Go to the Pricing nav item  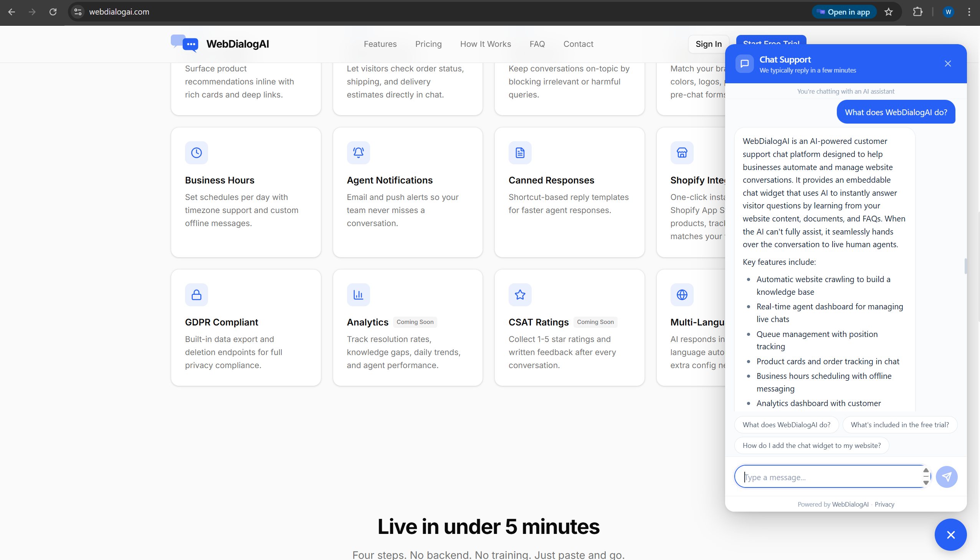pos(428,44)
